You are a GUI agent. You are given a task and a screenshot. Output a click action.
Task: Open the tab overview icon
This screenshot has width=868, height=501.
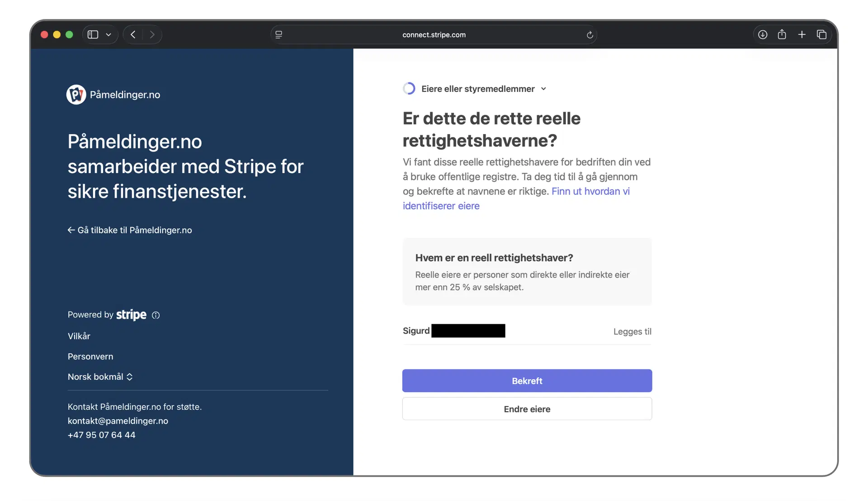click(x=822, y=34)
